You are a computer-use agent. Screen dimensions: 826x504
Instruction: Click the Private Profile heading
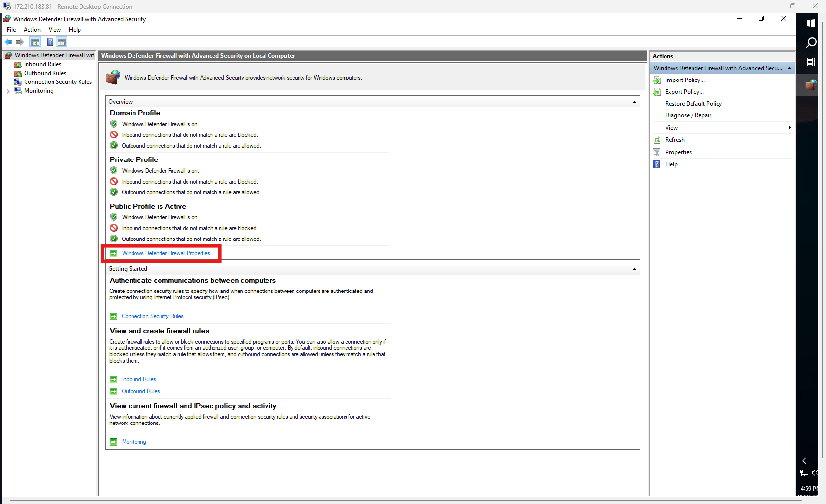point(134,159)
